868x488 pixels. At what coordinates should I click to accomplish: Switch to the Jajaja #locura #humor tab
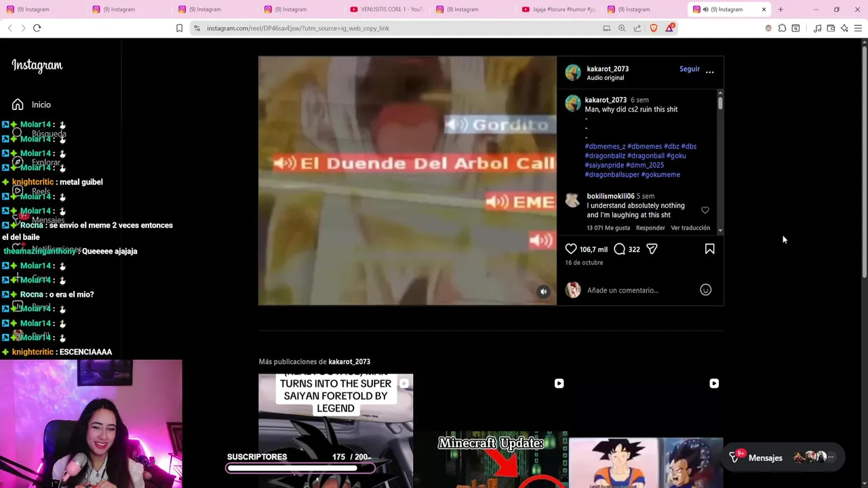tap(559, 9)
